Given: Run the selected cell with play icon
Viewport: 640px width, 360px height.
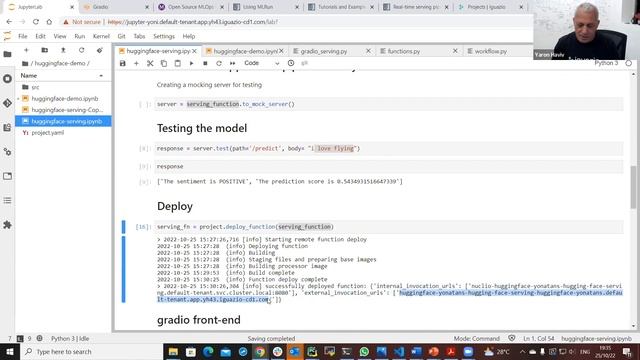Looking at the screenshot, I should click(x=191, y=63).
